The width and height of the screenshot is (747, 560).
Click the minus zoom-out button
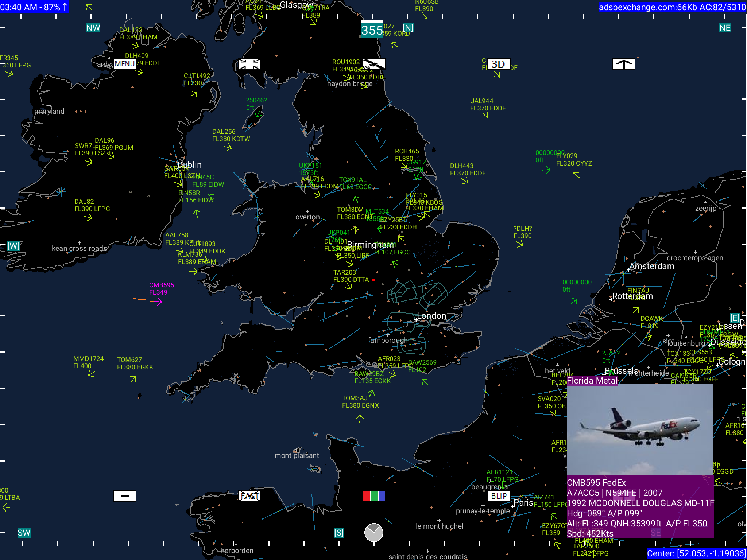[125, 496]
